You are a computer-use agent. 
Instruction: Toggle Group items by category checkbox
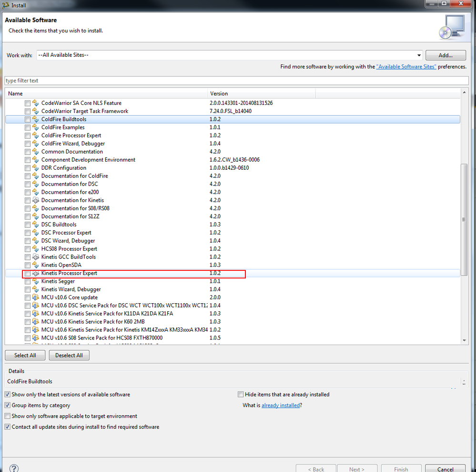pos(8,405)
